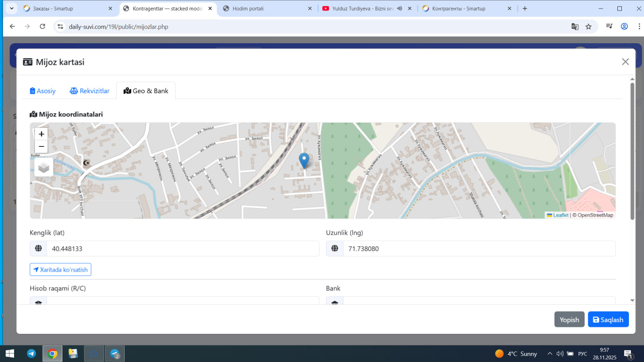This screenshot has width=644, height=362.
Task: Open the Rekvizitlar tab
Action: click(x=90, y=91)
